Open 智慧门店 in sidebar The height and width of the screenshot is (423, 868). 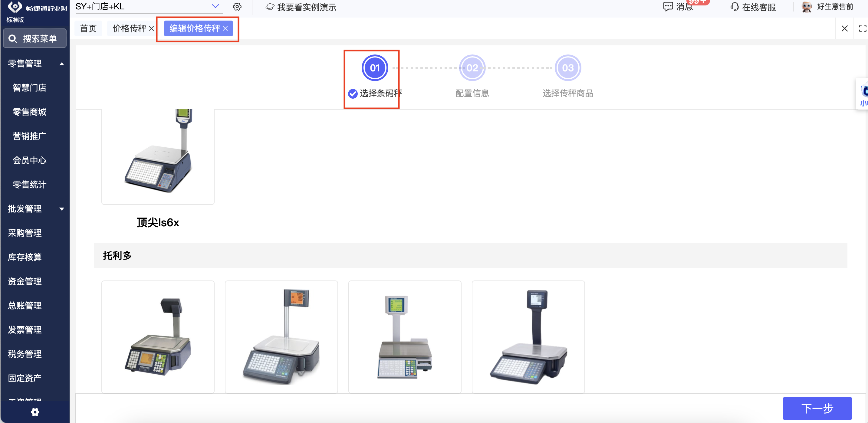tap(30, 88)
